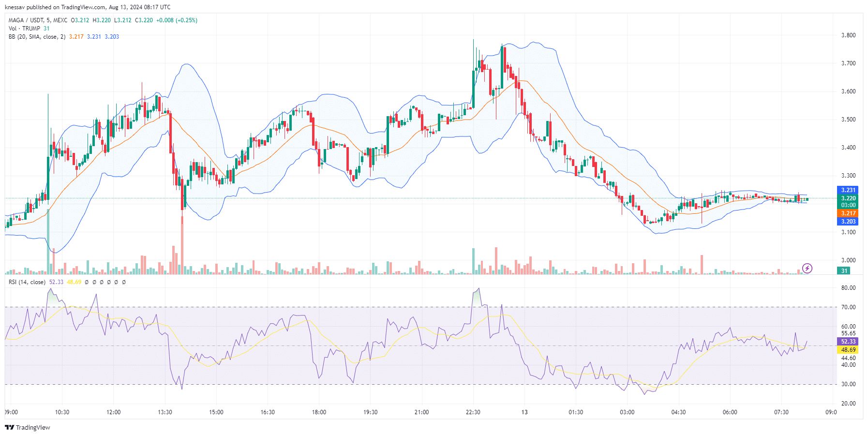The image size is (868, 436).
Task: Click the purple lightning bolt icon
Action: pyautogui.click(x=807, y=268)
